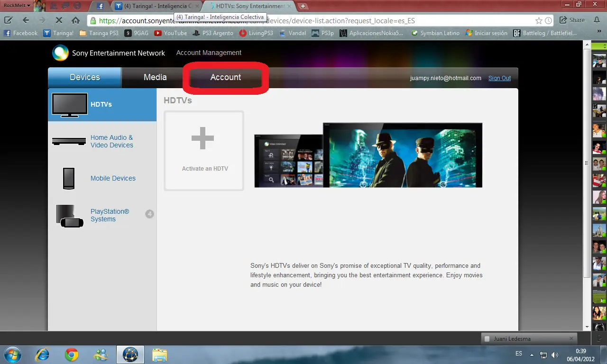Click the ES language indicator in tray
This screenshot has width=607, height=364.
tap(519, 354)
